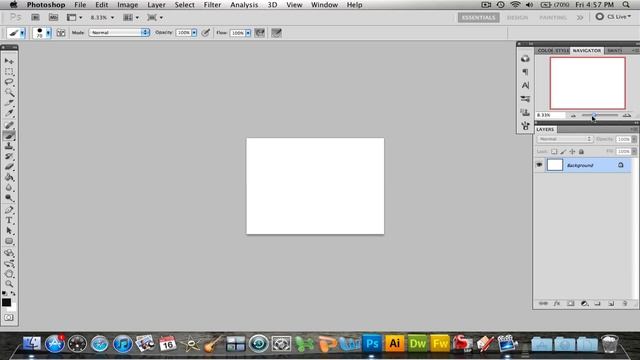
Task: Open the Character panel icon in dock
Action: click(x=525, y=85)
